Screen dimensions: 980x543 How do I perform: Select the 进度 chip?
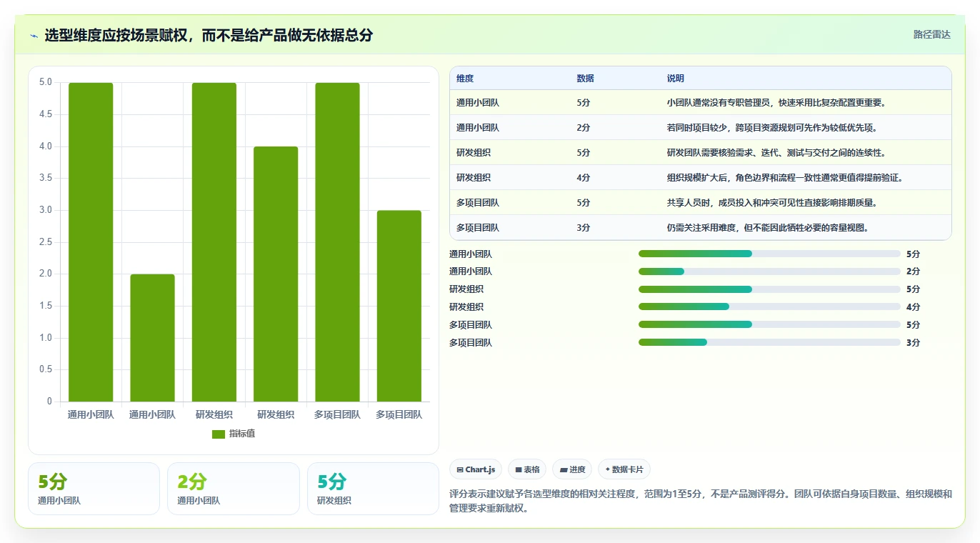point(572,469)
